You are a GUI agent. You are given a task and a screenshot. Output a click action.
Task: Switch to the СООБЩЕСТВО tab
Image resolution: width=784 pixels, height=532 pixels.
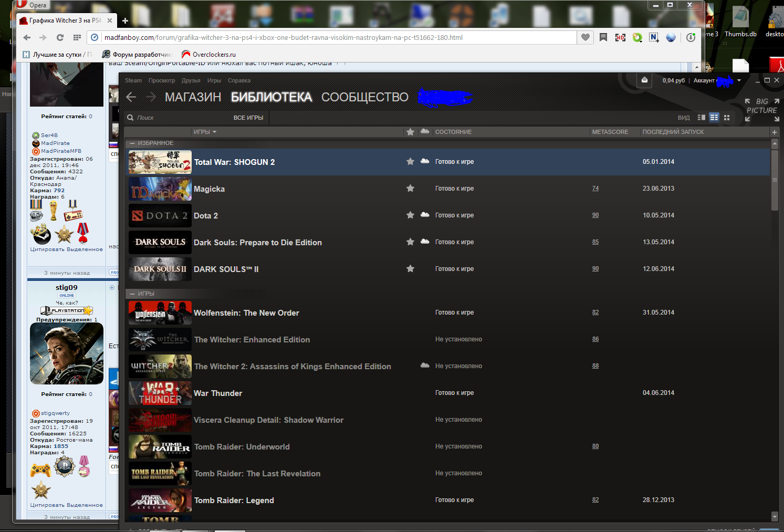click(365, 97)
